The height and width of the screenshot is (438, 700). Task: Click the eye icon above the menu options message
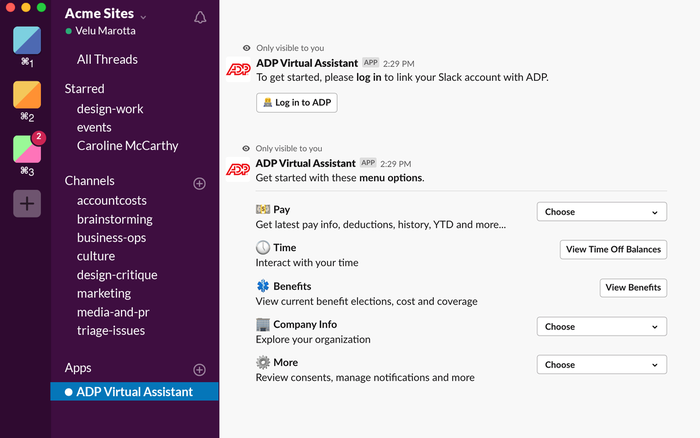[246, 148]
